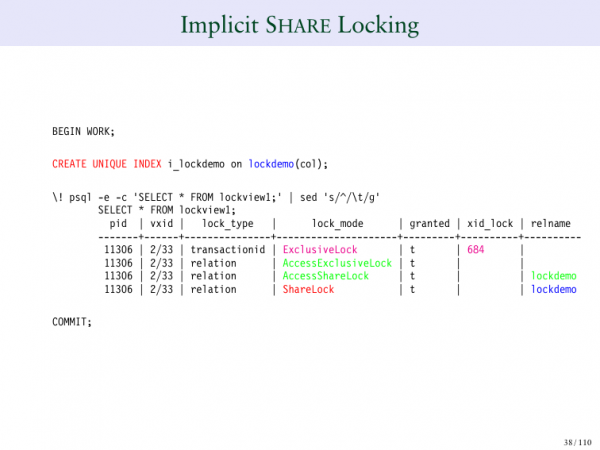
Task: Select the "lock_mode" column header
Action: [x=337, y=224]
